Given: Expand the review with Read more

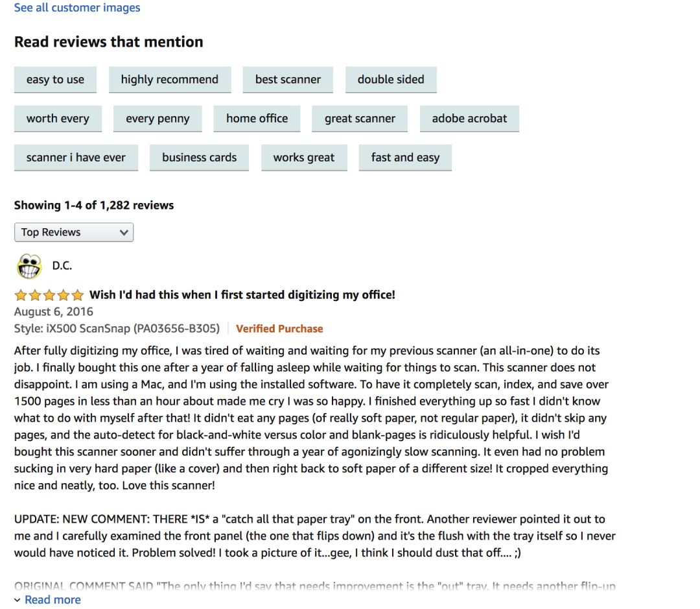Looking at the screenshot, I should (52, 600).
